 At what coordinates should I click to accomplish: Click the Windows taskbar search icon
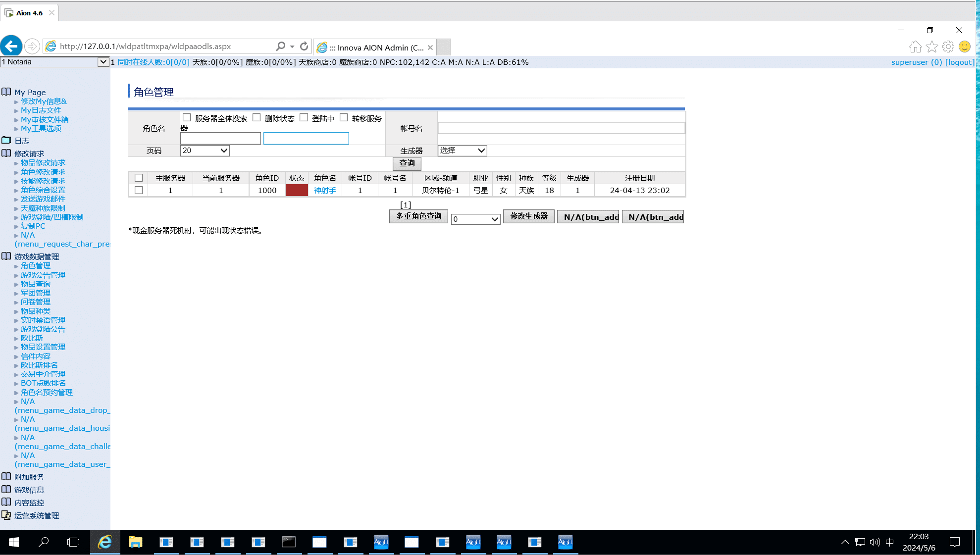click(x=43, y=542)
